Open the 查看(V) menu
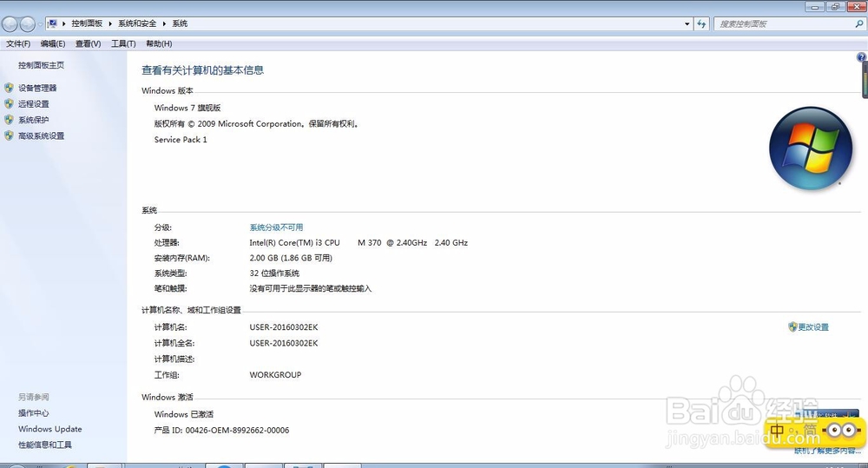Screen dimensions: 868x468 pos(88,43)
